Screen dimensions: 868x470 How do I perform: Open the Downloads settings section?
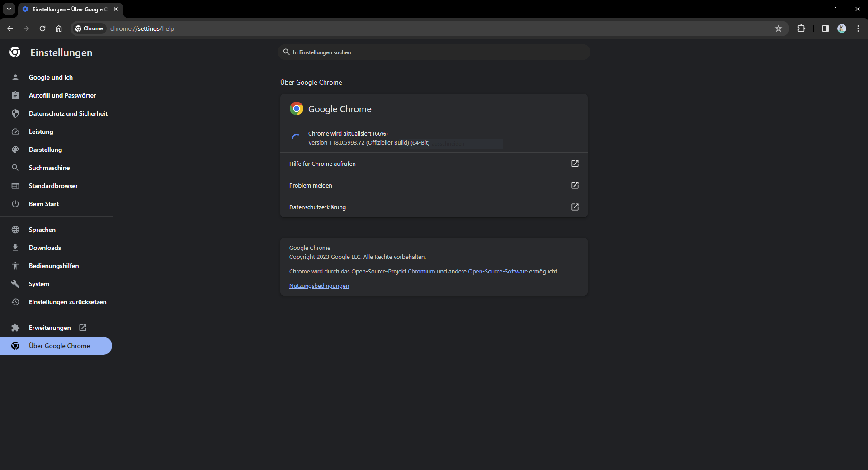click(56, 248)
